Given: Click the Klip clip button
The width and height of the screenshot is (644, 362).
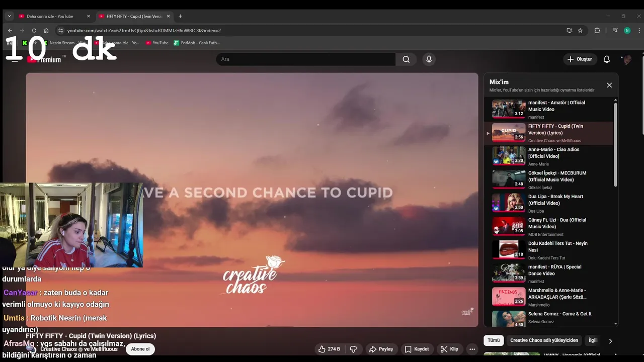Looking at the screenshot, I should point(449,349).
